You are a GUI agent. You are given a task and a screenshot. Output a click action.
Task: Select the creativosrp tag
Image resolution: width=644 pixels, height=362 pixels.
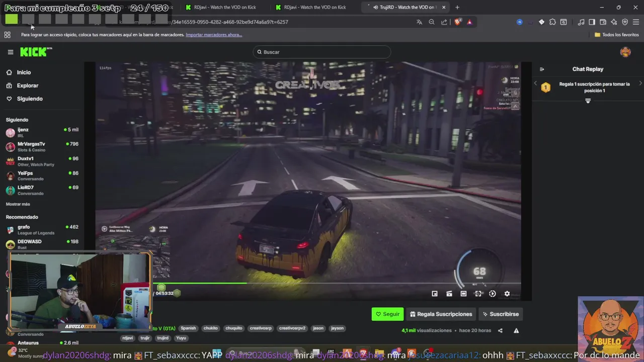[261, 328]
